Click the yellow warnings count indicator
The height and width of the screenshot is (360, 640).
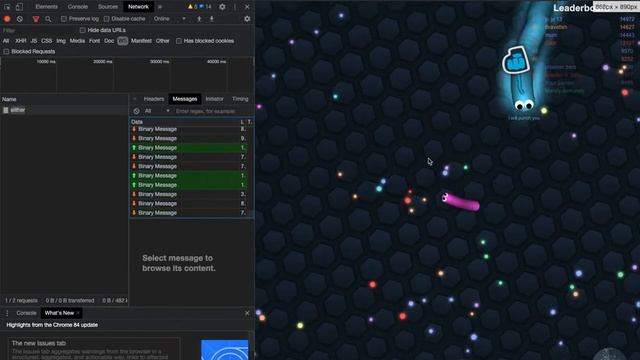tap(192, 7)
